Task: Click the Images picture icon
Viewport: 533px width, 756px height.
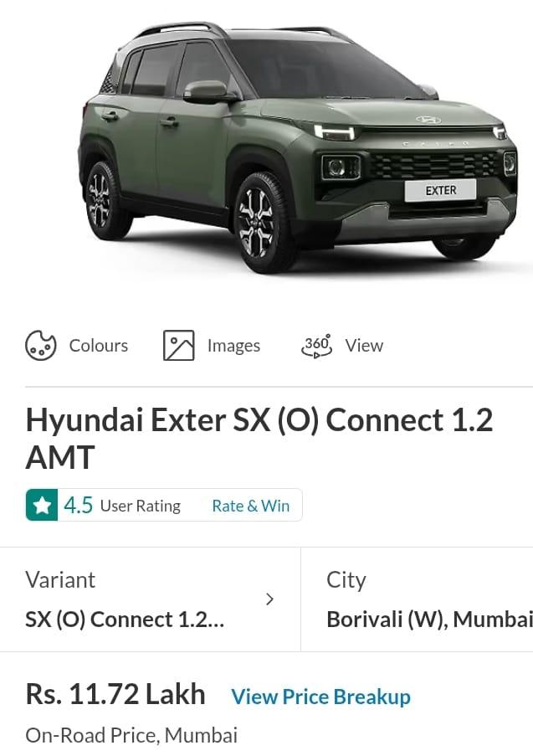Action: 179,345
